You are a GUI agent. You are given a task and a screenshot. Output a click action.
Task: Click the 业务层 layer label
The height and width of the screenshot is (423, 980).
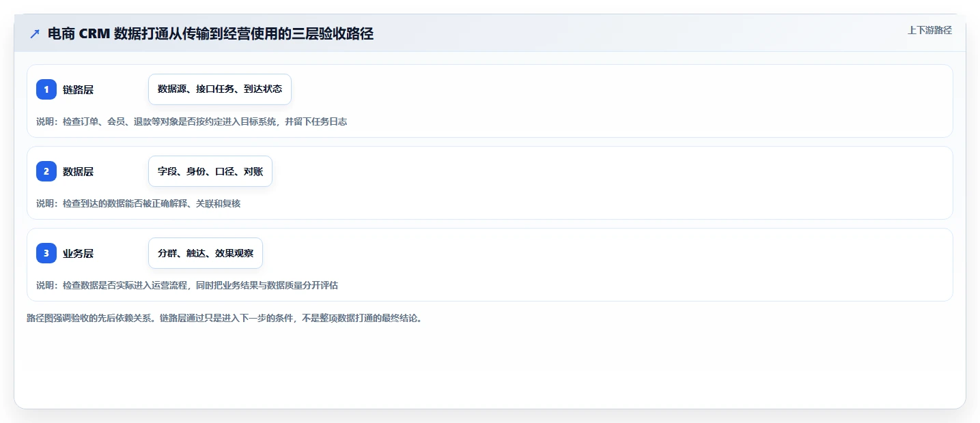tap(78, 253)
